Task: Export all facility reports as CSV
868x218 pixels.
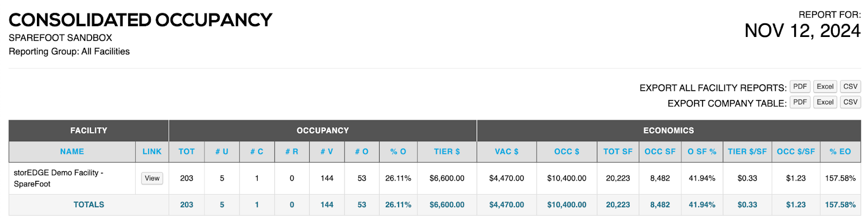Action: pos(850,86)
